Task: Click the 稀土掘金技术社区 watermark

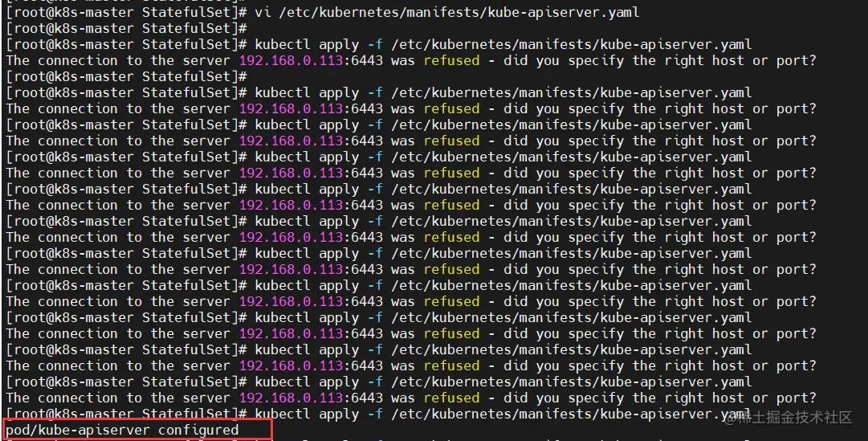Action: click(796, 418)
